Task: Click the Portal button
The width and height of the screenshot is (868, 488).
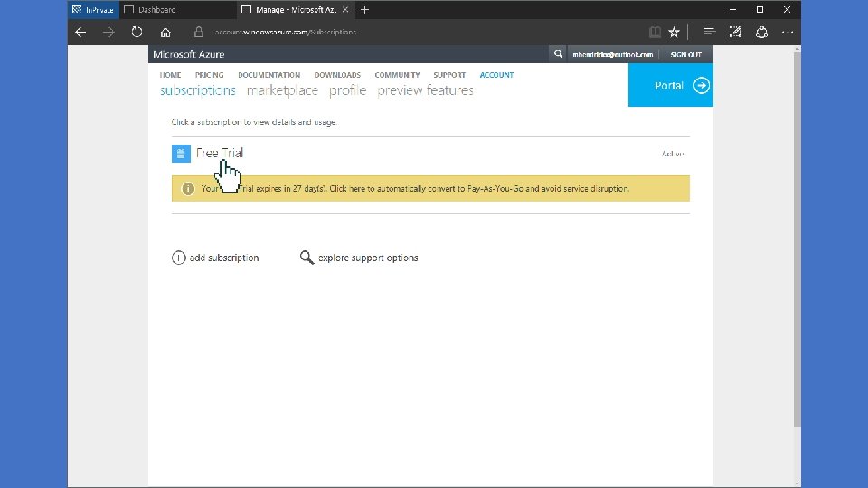Action: coord(670,85)
